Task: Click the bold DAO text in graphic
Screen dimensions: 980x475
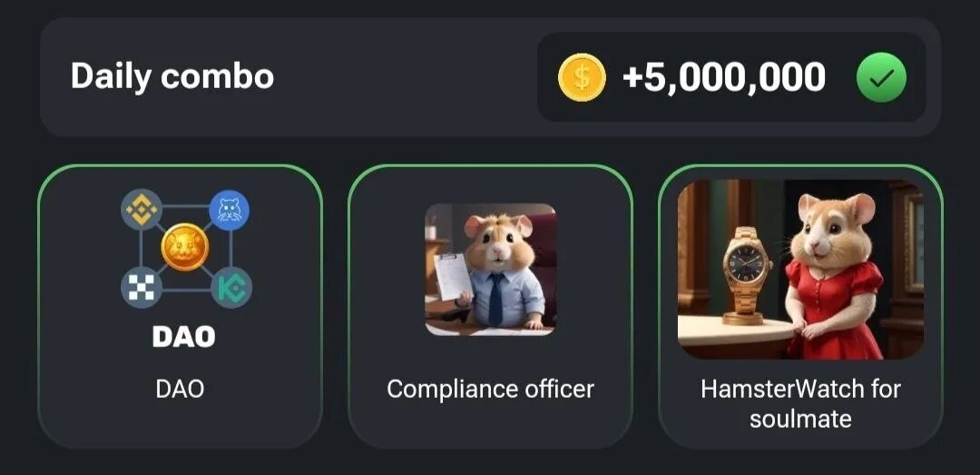Action: pos(183,337)
